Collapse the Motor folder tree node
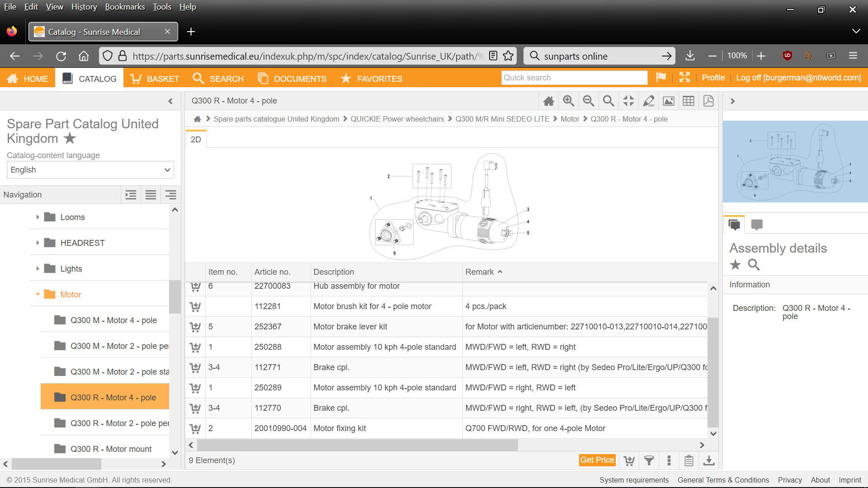Screen dimensions: 868x488 (x=38, y=295)
